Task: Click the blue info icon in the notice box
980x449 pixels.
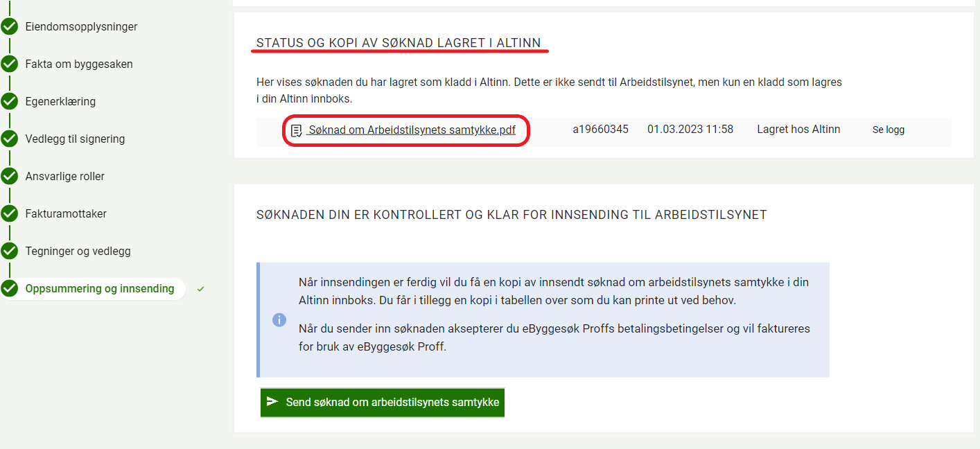Action: pos(279,320)
